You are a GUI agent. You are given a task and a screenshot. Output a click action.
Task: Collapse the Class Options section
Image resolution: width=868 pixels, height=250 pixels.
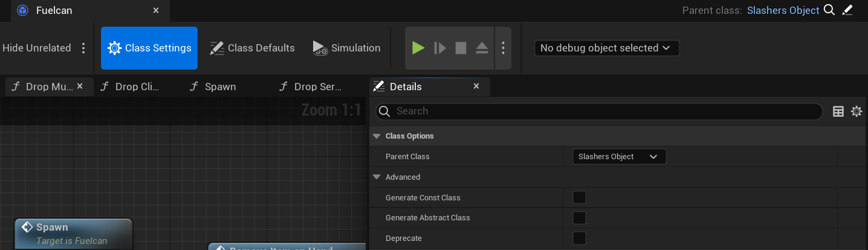[377, 136]
